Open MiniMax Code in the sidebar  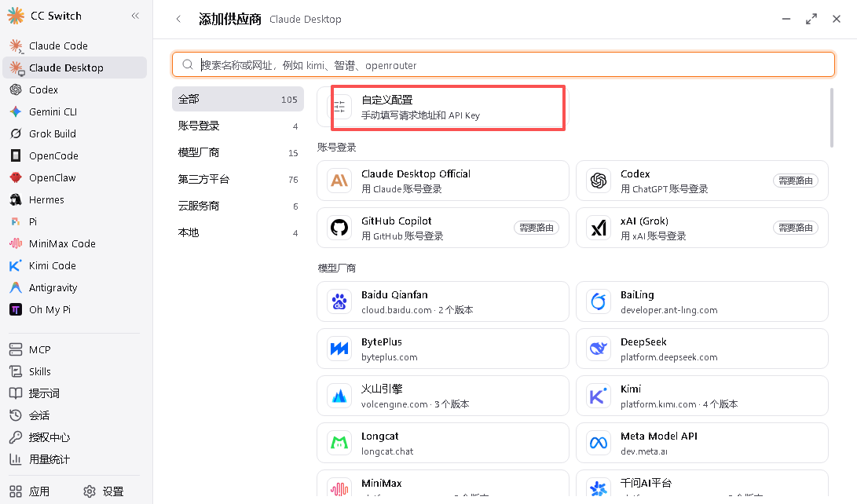tap(75, 243)
